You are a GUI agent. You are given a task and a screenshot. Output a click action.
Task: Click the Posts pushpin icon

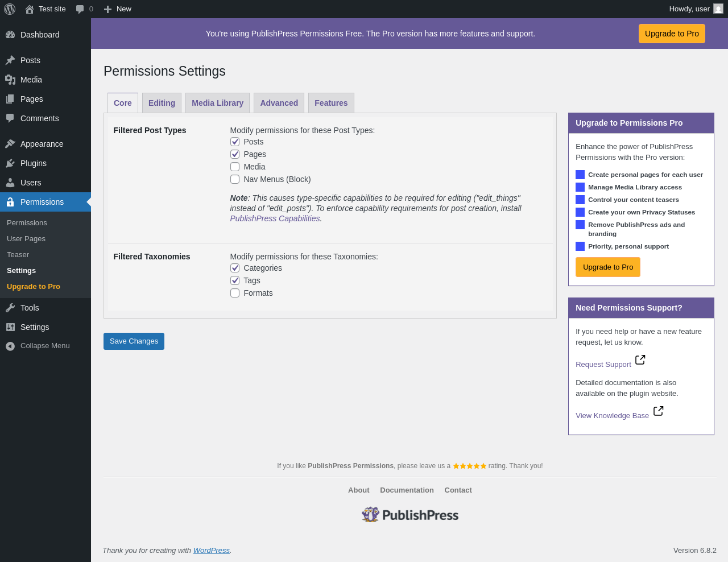[10, 60]
